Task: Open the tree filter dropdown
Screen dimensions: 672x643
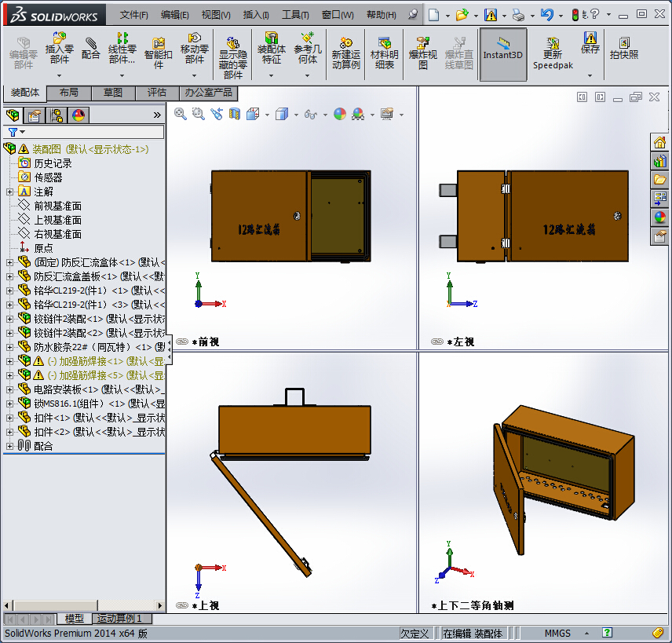Action: click(x=16, y=132)
